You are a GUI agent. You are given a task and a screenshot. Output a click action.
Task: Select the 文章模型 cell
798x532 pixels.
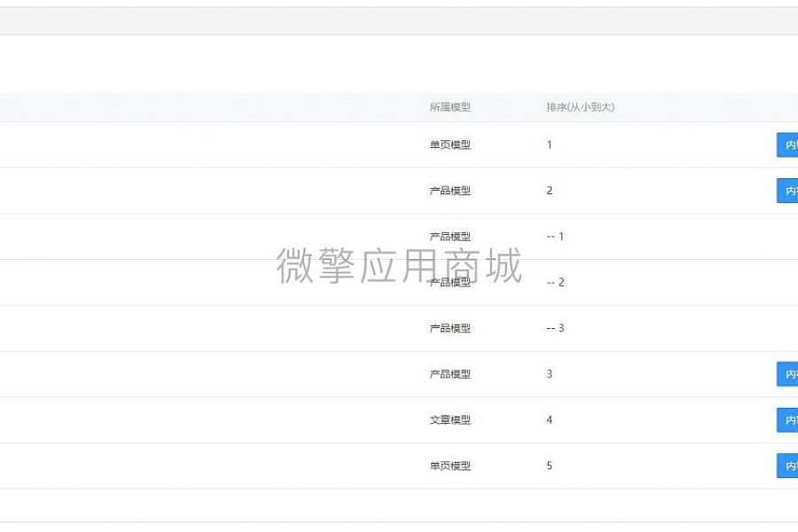(450, 419)
